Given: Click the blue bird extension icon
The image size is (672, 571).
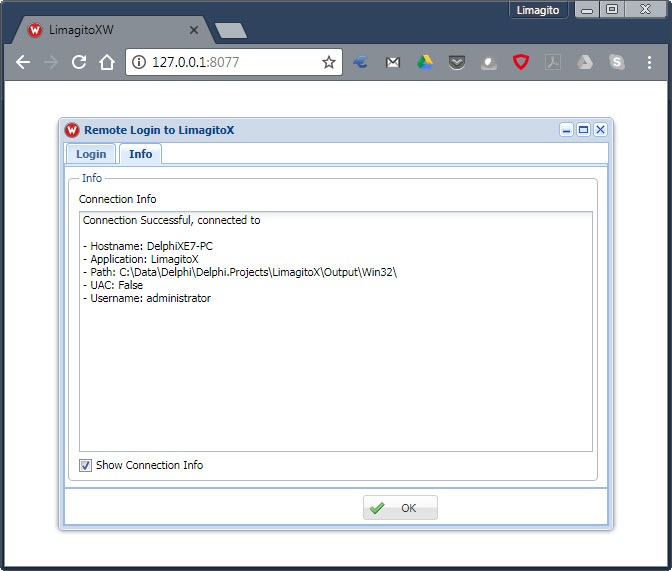Looking at the screenshot, I should pos(360,63).
